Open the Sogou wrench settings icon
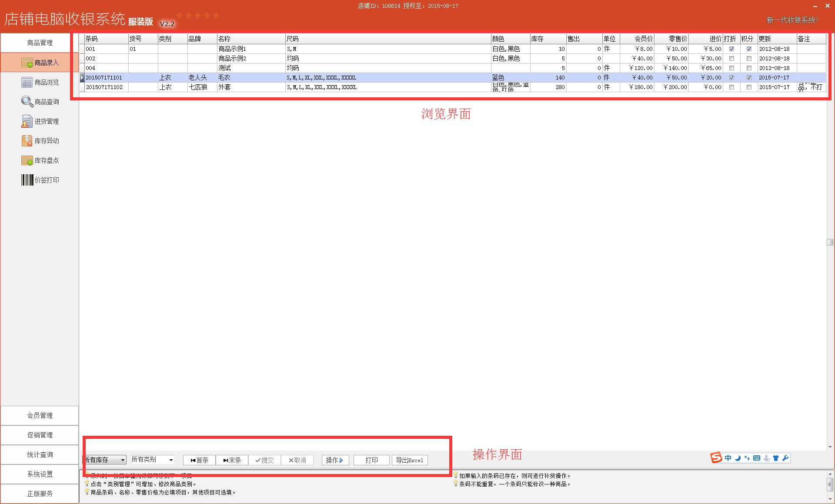This screenshot has height=504, width=835. pos(785,458)
